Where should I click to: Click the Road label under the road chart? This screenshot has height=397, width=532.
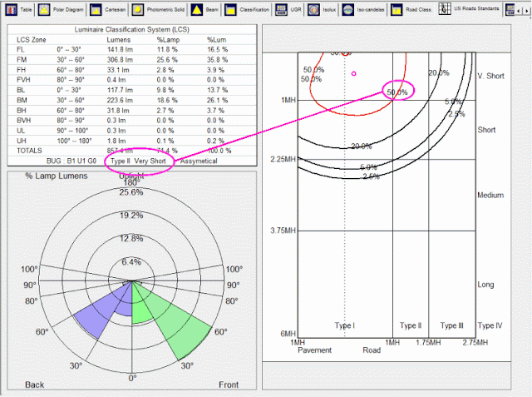372,350
